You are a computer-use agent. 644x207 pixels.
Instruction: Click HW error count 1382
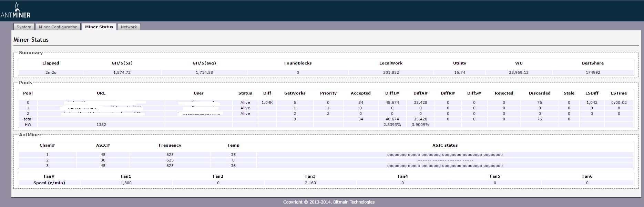point(101,125)
